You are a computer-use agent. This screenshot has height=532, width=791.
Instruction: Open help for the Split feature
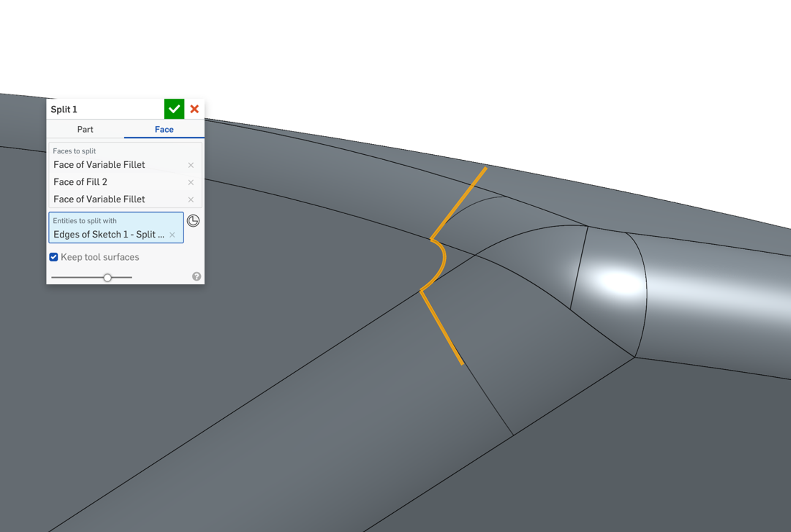[196, 276]
